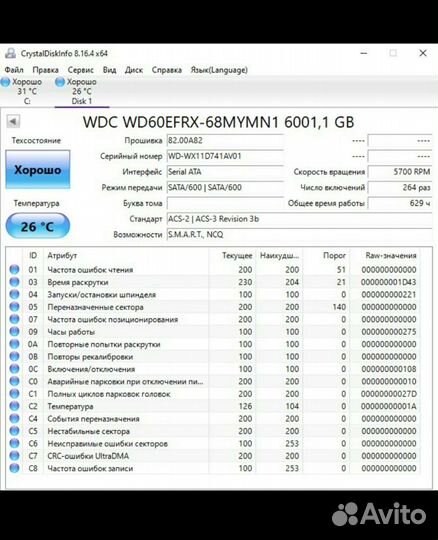Click raw value 00000000001A
Viewport: 438px width, 540px height.
pos(388,406)
